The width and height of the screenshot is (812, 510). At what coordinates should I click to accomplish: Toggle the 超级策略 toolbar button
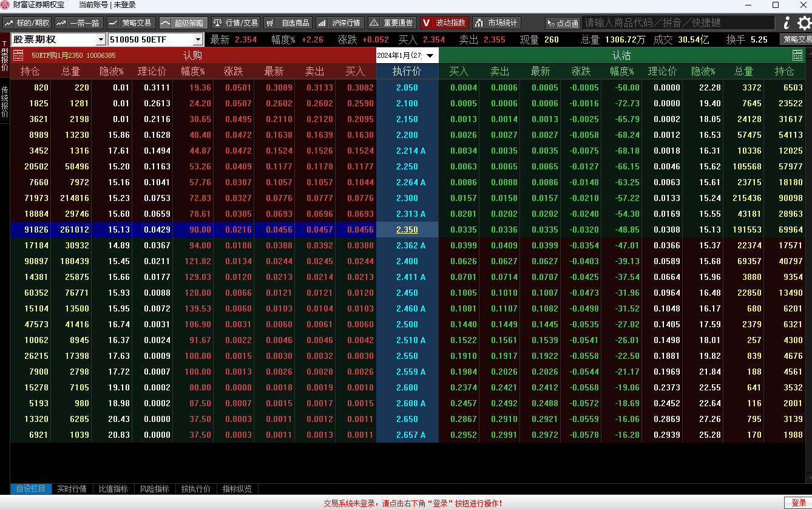[183, 23]
